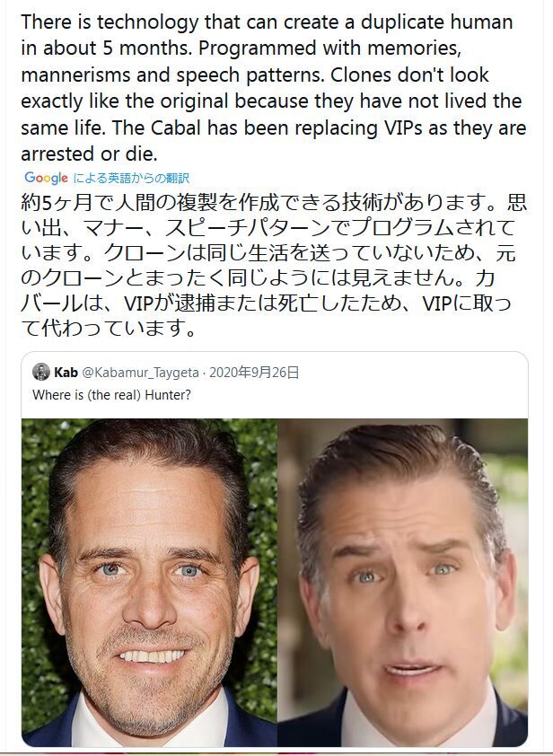Select the word 'Clones' in the English tweet

pos(363,75)
